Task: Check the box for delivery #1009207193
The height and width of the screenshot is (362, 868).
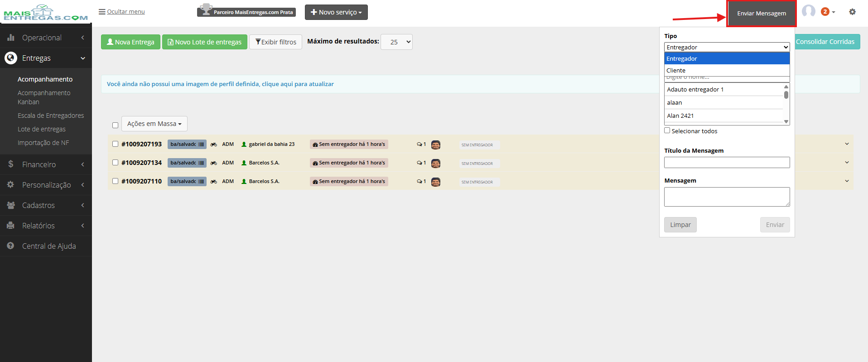Action: point(116,144)
